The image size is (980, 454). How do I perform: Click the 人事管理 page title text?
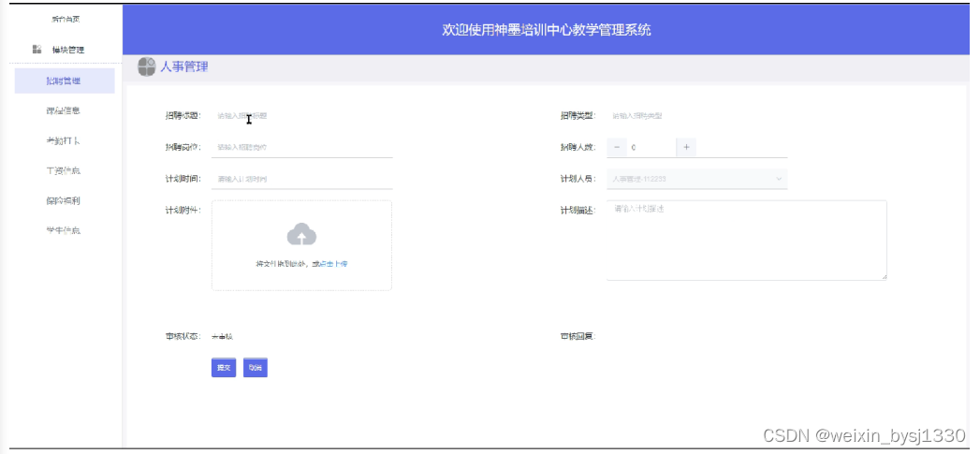(x=184, y=66)
